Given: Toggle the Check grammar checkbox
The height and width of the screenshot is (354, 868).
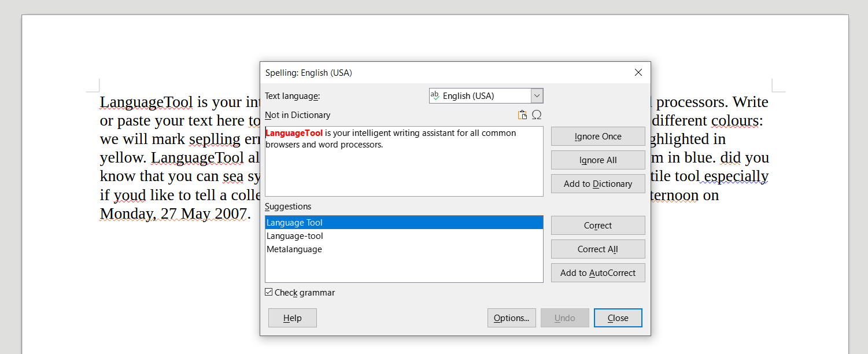Looking at the screenshot, I should click(x=268, y=292).
